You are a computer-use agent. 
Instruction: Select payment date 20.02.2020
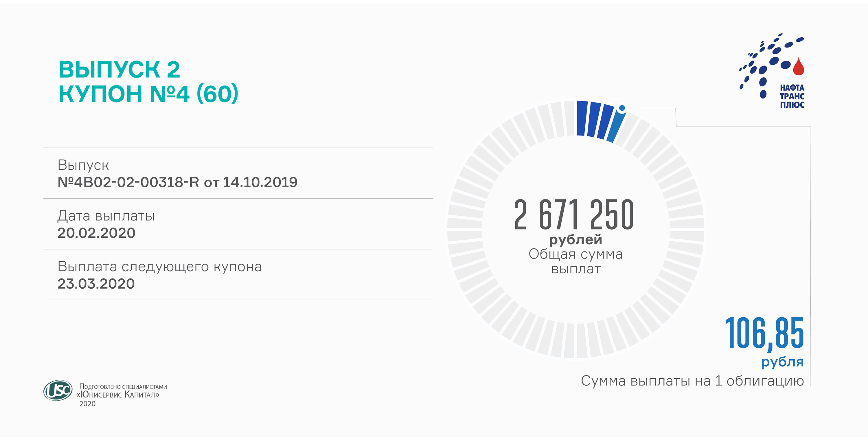click(x=96, y=233)
